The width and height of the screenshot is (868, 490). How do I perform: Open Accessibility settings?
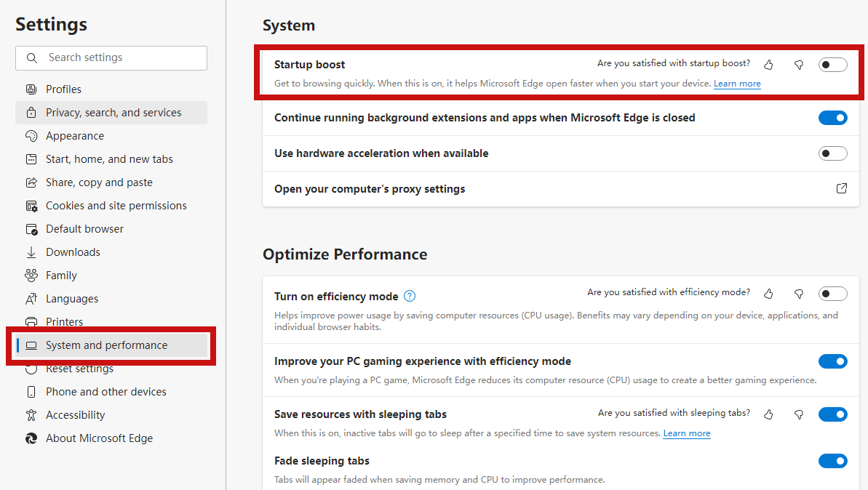111,415
